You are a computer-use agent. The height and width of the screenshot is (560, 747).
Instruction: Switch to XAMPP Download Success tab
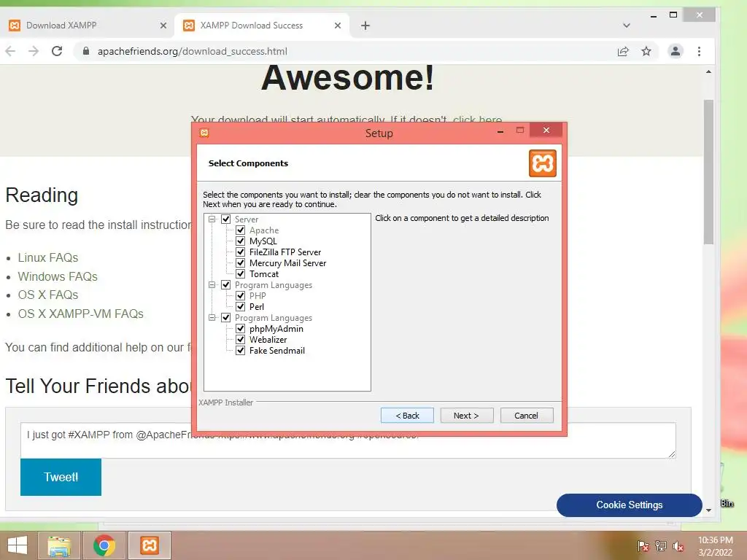pos(262,26)
